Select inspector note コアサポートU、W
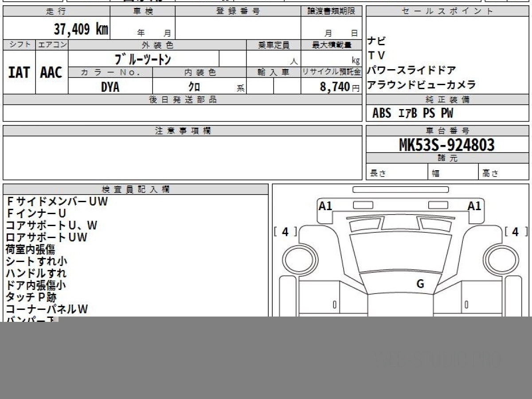The image size is (532, 399). pyautogui.click(x=51, y=226)
